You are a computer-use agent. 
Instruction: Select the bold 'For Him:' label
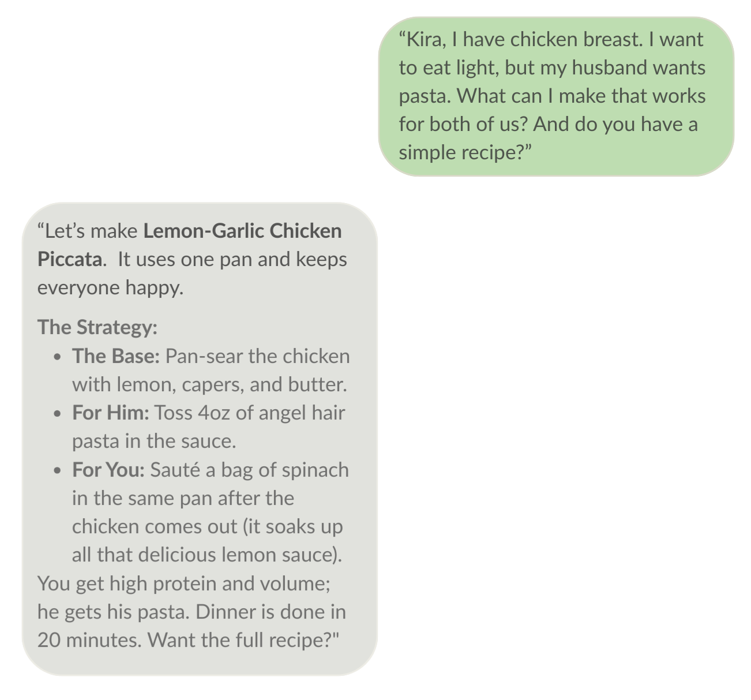pyautogui.click(x=111, y=413)
